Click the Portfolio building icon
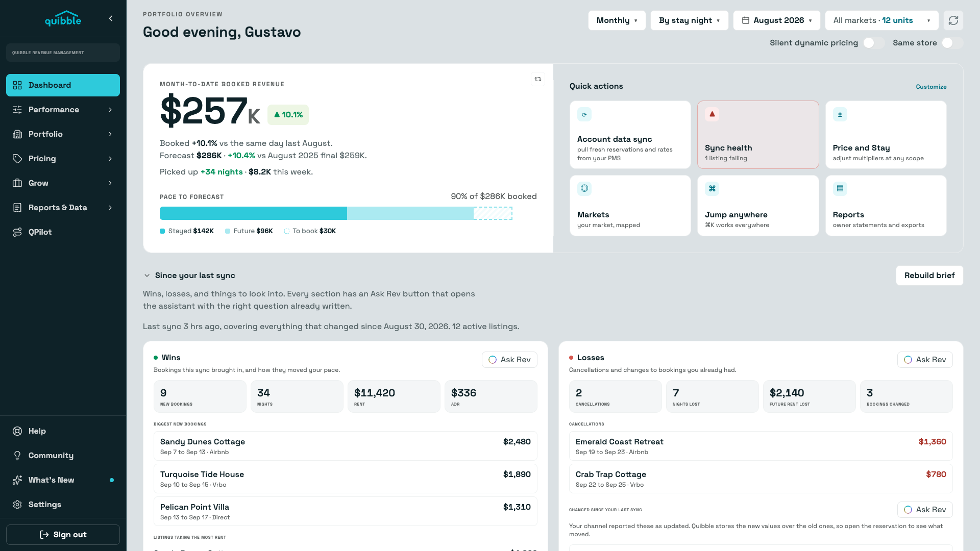 point(17,134)
